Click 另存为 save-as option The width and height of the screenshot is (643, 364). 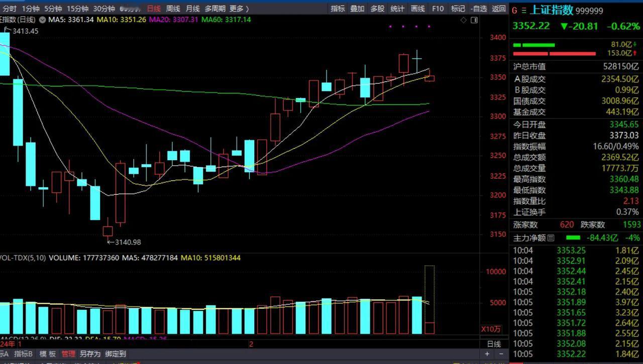click(x=90, y=354)
